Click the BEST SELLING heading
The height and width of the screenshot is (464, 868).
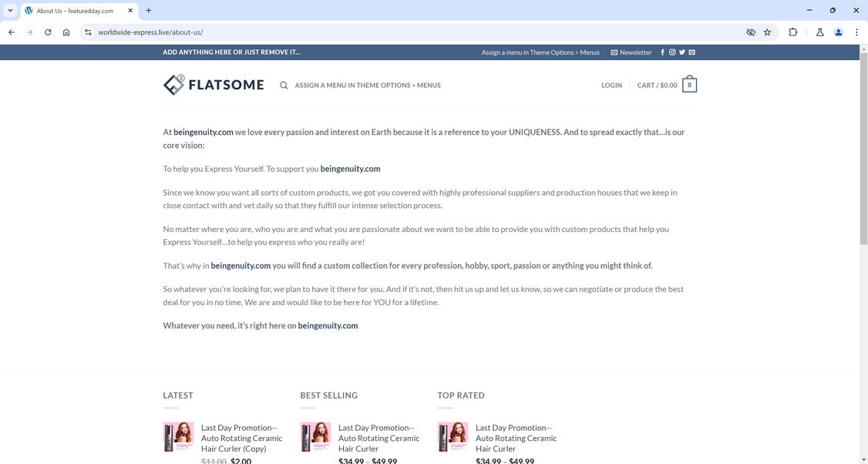coord(329,395)
